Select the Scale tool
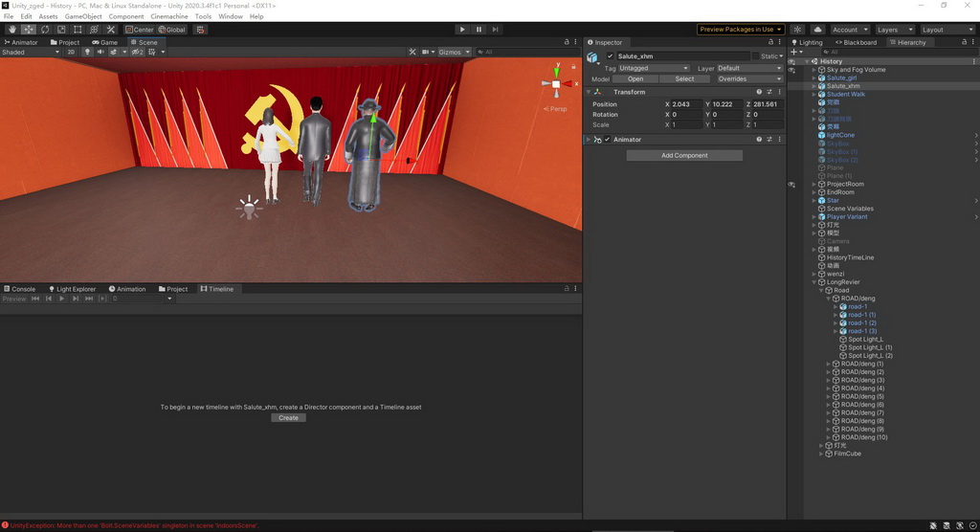The width and height of the screenshot is (980, 532). pyautogui.click(x=61, y=30)
